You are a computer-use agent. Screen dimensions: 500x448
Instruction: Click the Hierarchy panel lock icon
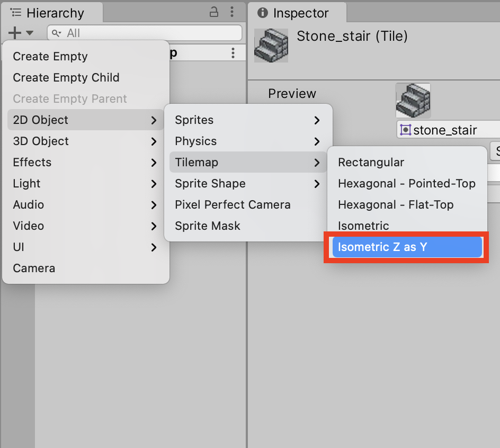pos(213,12)
